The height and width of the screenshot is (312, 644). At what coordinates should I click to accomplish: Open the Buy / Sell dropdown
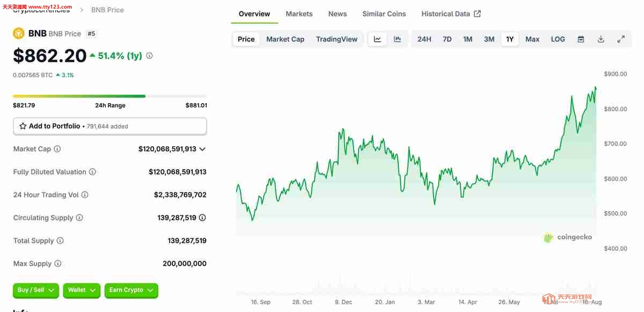pyautogui.click(x=36, y=290)
